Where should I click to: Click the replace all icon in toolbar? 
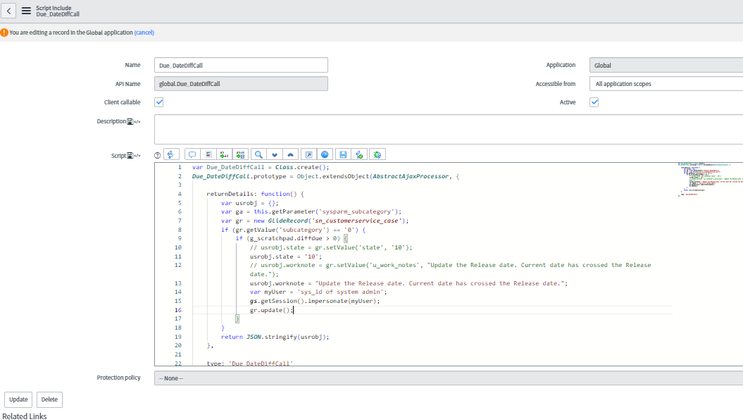point(240,155)
